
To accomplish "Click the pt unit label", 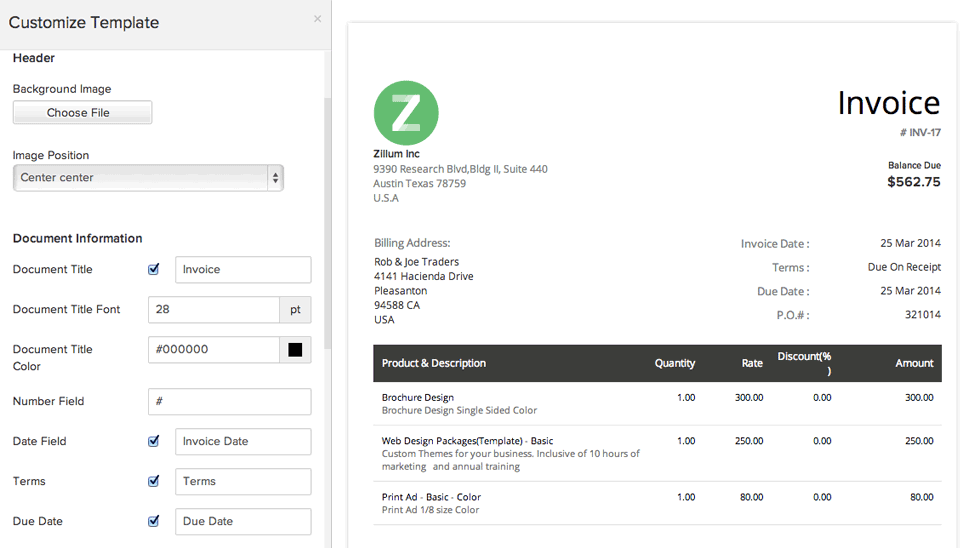I will click(x=295, y=310).
